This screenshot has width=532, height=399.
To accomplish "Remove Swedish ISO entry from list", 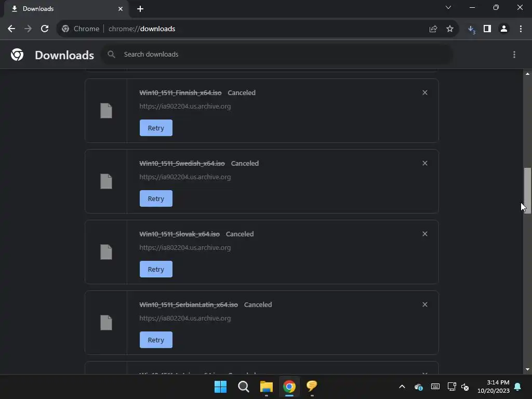I will (x=425, y=163).
